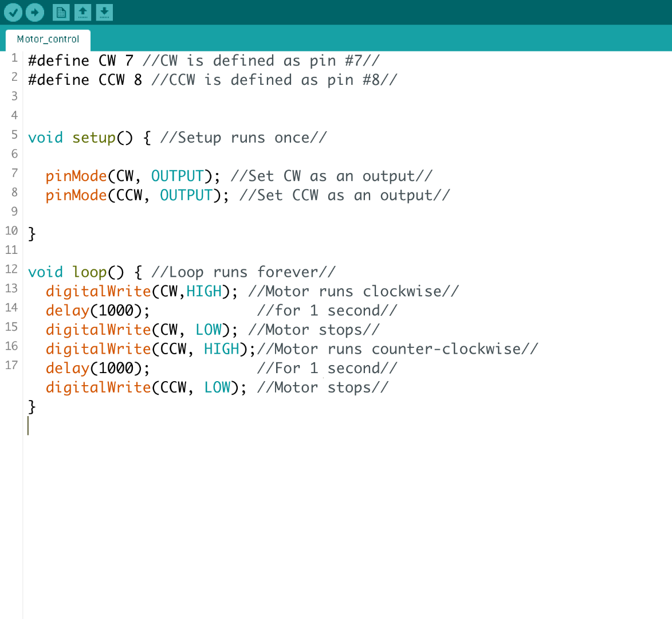The height and width of the screenshot is (619, 672).
Task: Click 'digitalWrite(CCW, LOW);' statement
Action: click(x=146, y=388)
